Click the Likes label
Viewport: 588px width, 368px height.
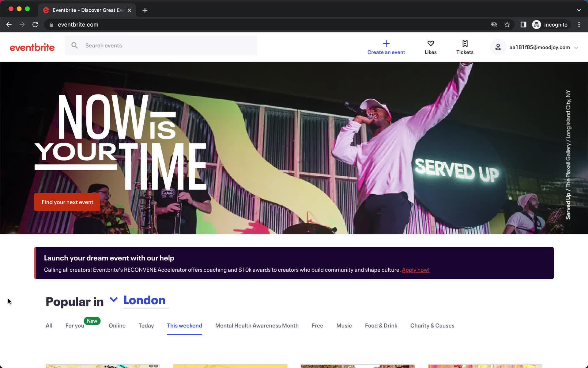tap(431, 52)
